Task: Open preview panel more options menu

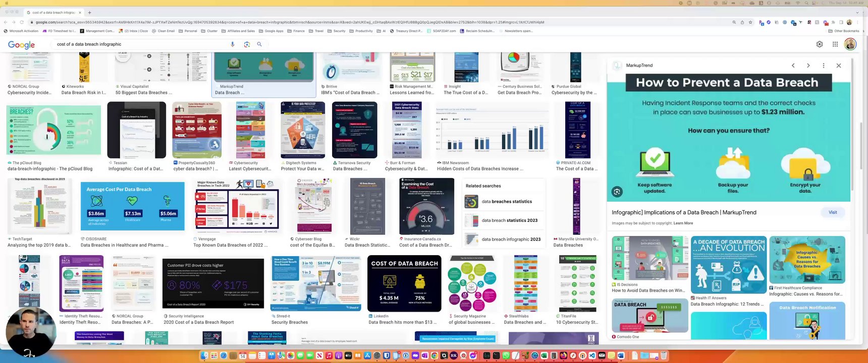Action: 824,66
